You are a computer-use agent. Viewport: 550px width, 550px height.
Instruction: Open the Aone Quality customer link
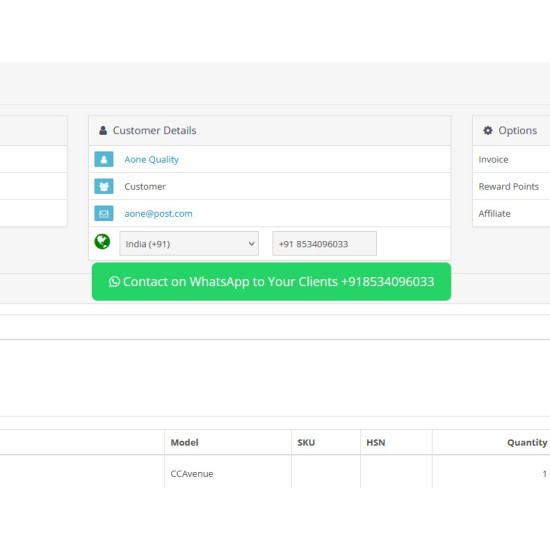coord(152,160)
